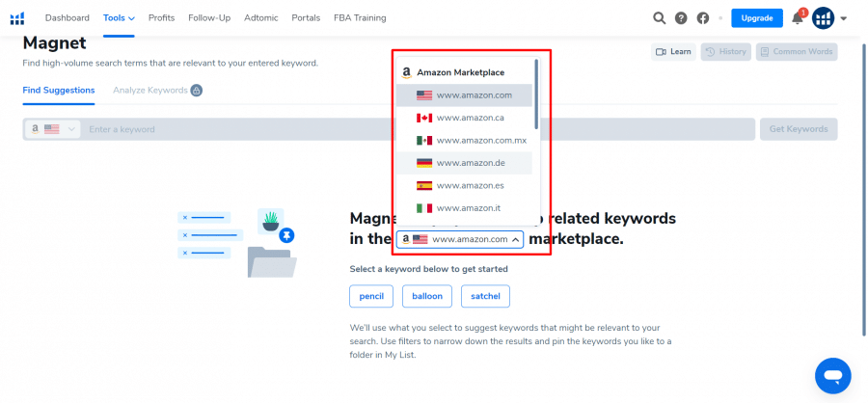Switch to Analyze Keywords tab
This screenshot has height=403, width=868.
150,91
